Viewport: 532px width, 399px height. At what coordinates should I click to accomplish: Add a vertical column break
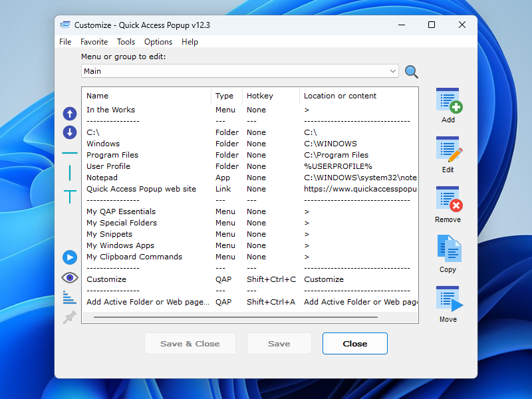point(70,173)
